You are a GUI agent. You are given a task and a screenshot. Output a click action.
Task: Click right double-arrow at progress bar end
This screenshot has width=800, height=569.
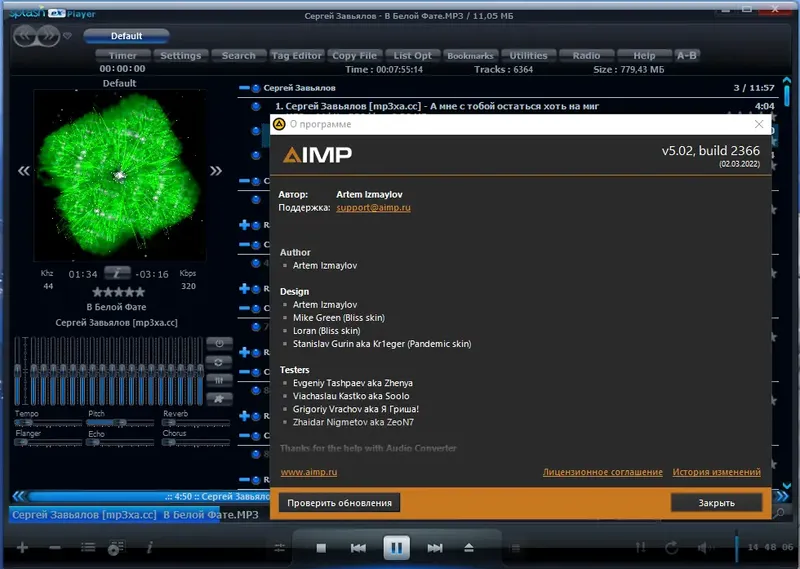pyautogui.click(x=782, y=496)
